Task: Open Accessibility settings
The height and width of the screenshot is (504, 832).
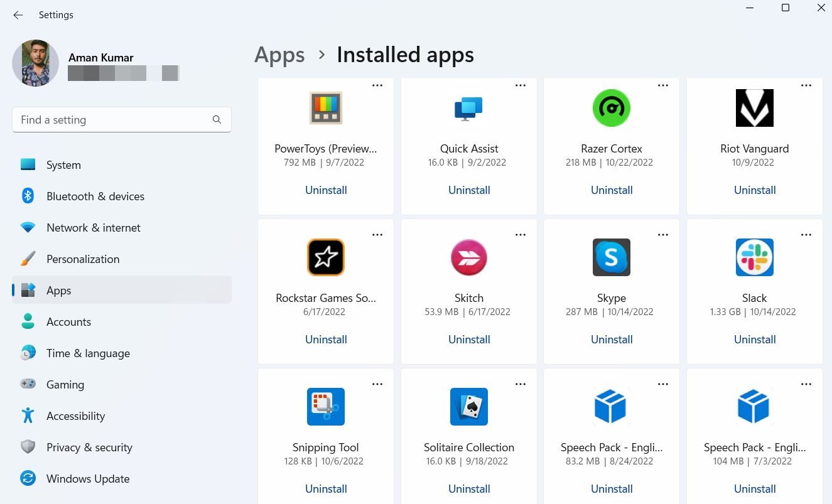Action: [x=122, y=416]
